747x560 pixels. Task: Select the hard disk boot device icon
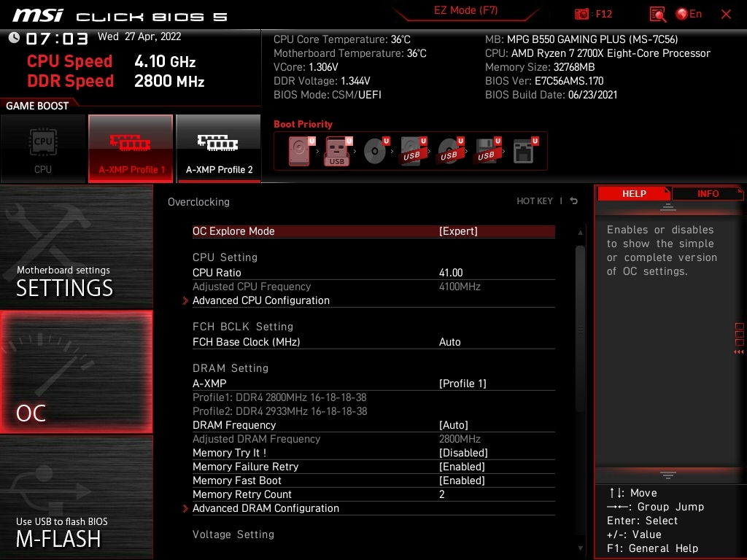300,152
